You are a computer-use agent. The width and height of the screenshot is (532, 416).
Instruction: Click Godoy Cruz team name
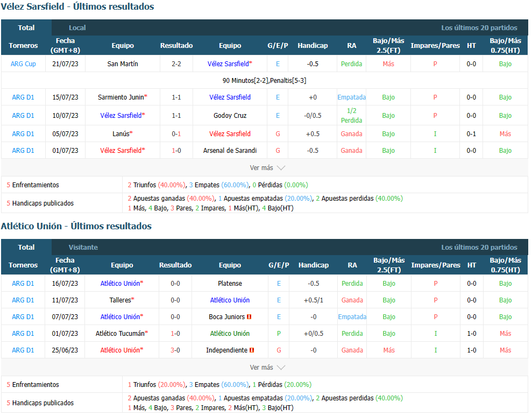point(230,116)
